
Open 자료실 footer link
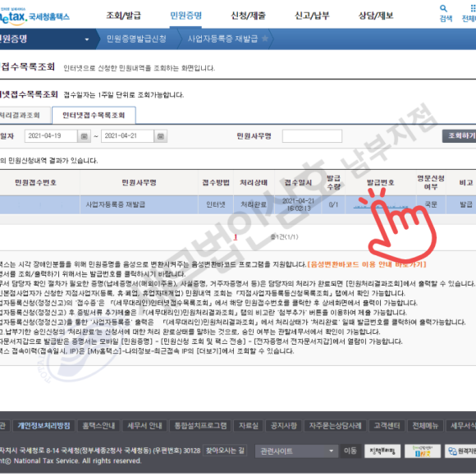point(249,426)
